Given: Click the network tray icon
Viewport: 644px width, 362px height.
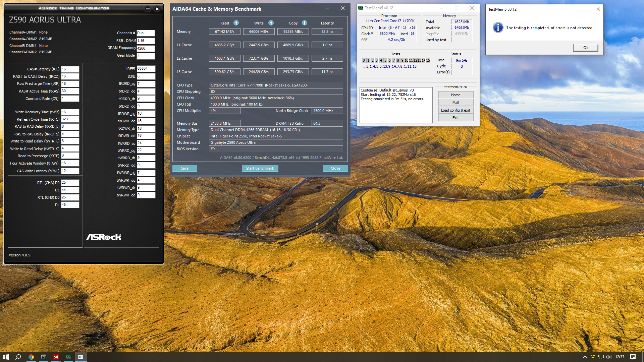Looking at the screenshot, I should click(x=601, y=357).
